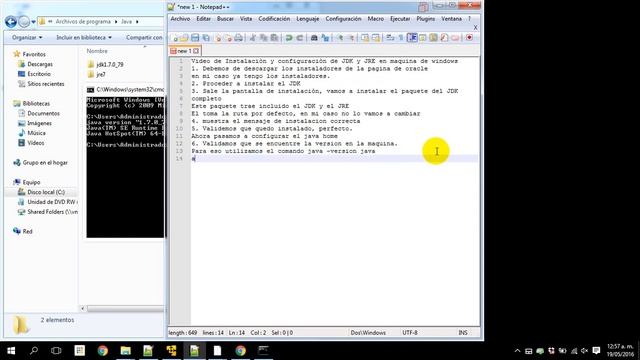Screen dimensions: 640x360
Task: Open the Editar menu
Action: tap(203, 19)
